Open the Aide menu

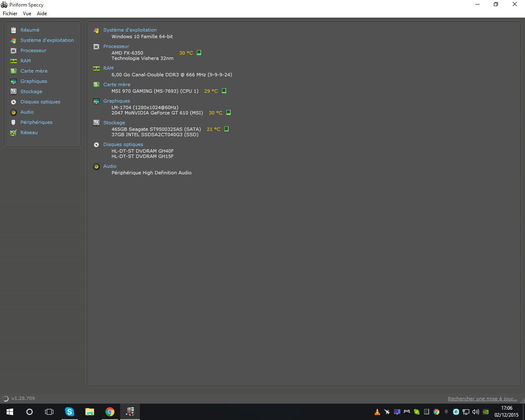(x=42, y=14)
